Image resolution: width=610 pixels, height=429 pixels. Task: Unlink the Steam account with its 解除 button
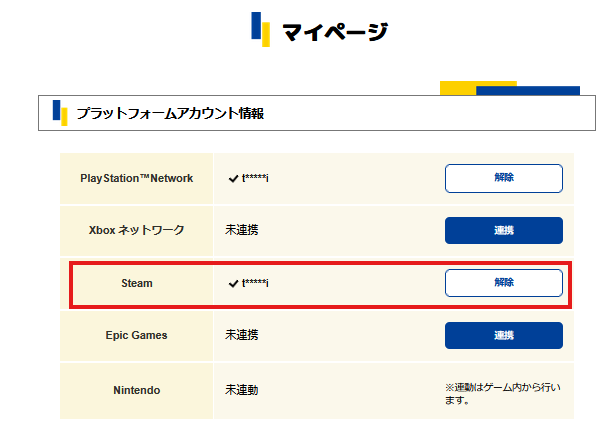pyautogui.click(x=504, y=283)
